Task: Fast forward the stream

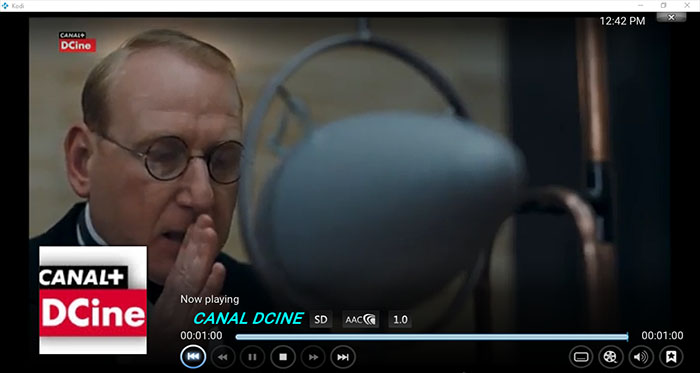Action: pos(313,357)
